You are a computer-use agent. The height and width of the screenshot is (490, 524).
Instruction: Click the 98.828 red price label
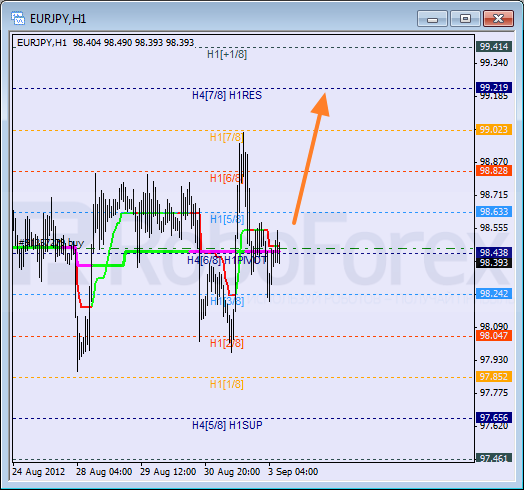(x=494, y=171)
